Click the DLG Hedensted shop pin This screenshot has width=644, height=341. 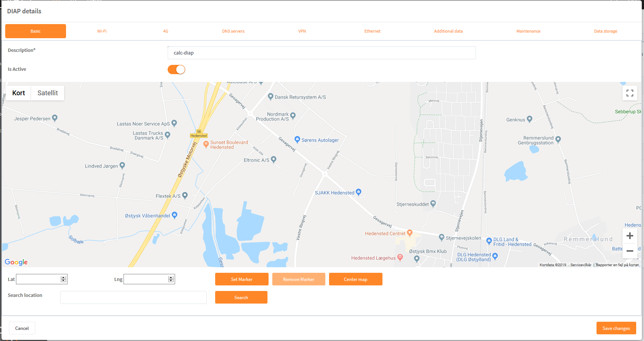point(495,256)
